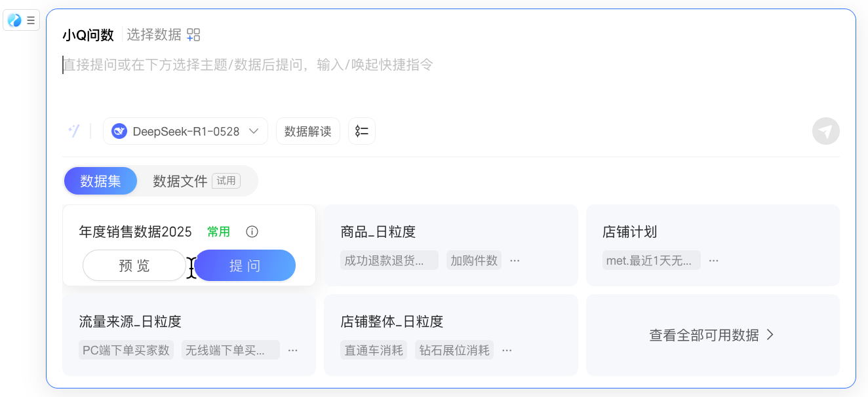Select the 店铺整体_日粒度 dataset card
868x397 pixels.
coord(451,335)
